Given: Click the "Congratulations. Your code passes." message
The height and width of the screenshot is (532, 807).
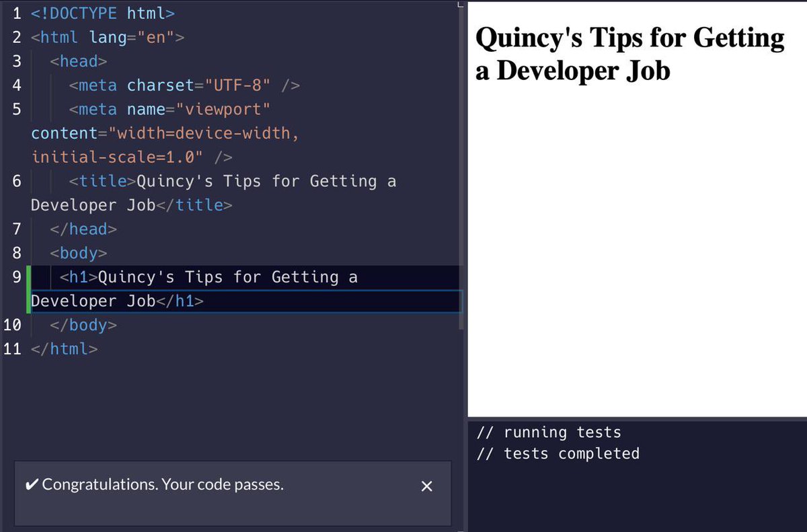Looking at the screenshot, I should tap(163, 485).
